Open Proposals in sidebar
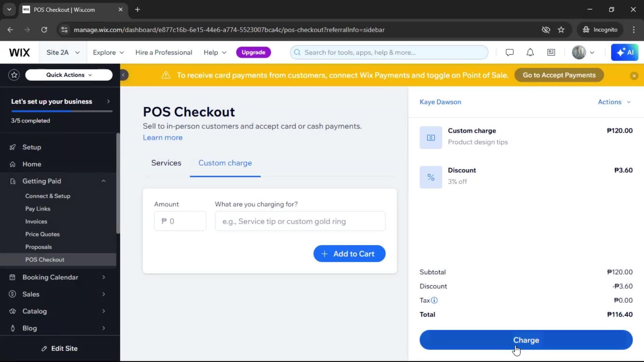The image size is (644, 362). (39, 247)
